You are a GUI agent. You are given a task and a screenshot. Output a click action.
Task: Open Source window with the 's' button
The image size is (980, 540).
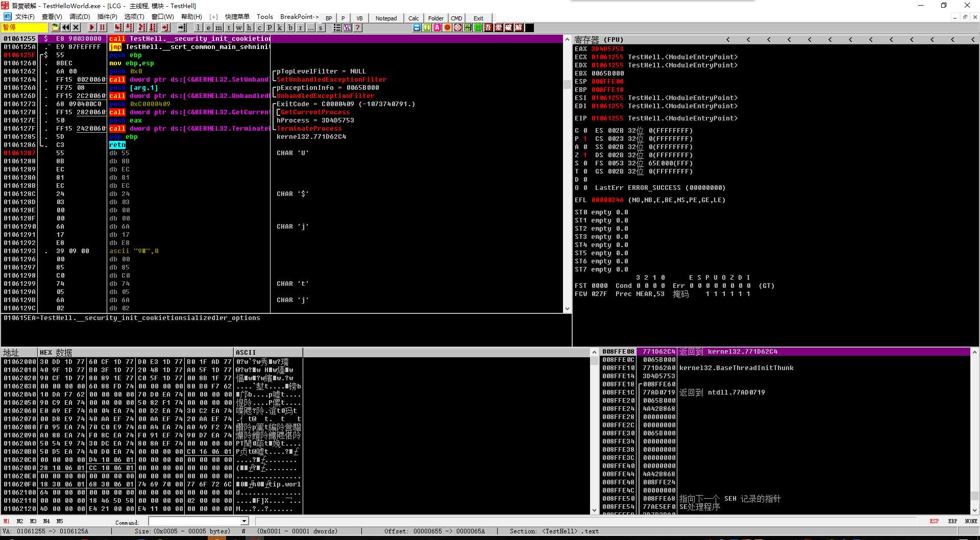(x=321, y=28)
